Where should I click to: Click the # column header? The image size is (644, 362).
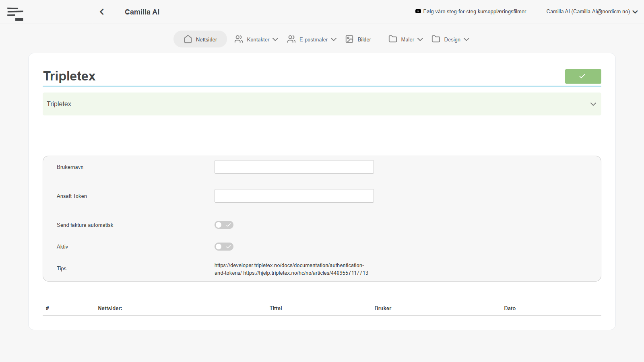pos(47,308)
